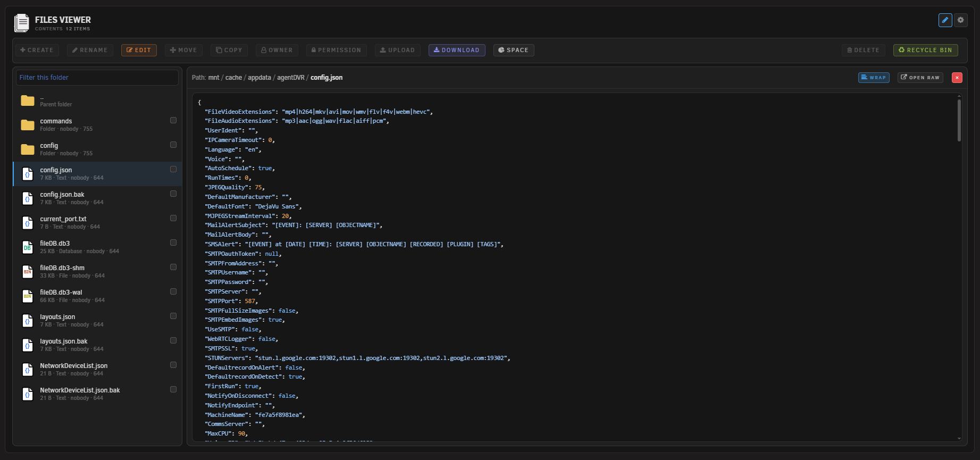
Task: Click the "JPEGQuality" line in preview
Action: pos(234,187)
